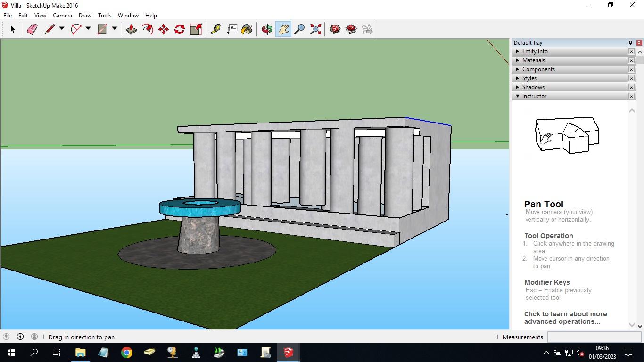Select the Rotate tool
The image size is (644, 362).
click(180, 29)
